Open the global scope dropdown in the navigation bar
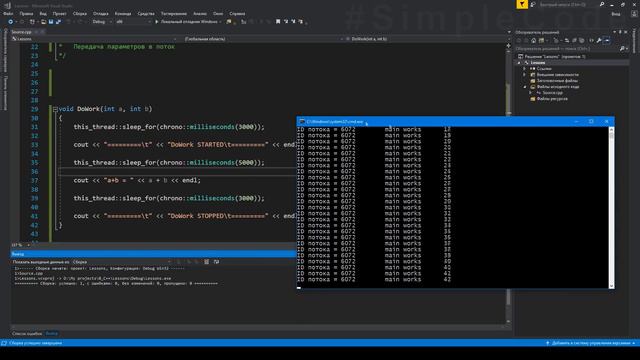This screenshot has height=360, width=640. pyautogui.click(x=263, y=39)
